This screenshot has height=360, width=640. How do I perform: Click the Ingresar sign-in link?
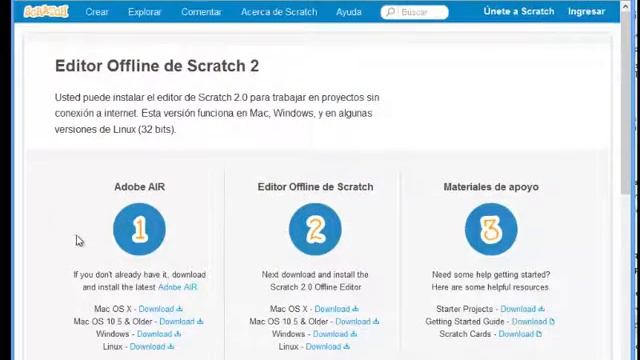[587, 11]
